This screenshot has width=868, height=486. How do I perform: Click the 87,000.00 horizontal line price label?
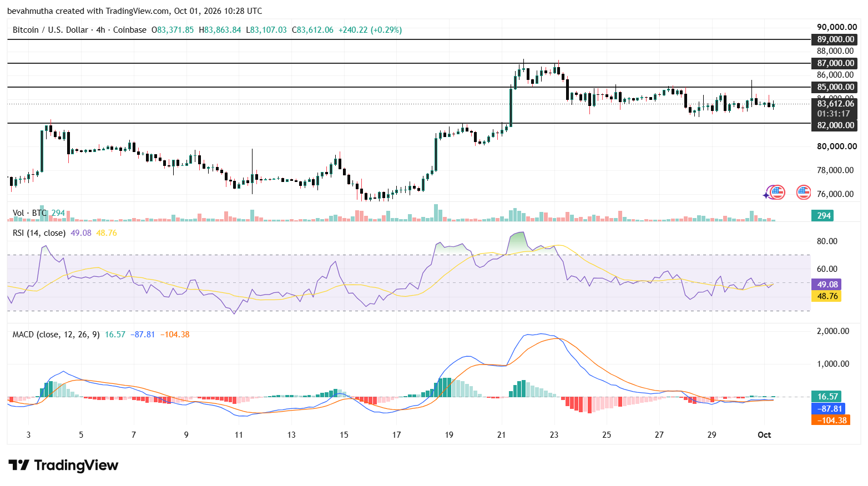[x=835, y=63]
